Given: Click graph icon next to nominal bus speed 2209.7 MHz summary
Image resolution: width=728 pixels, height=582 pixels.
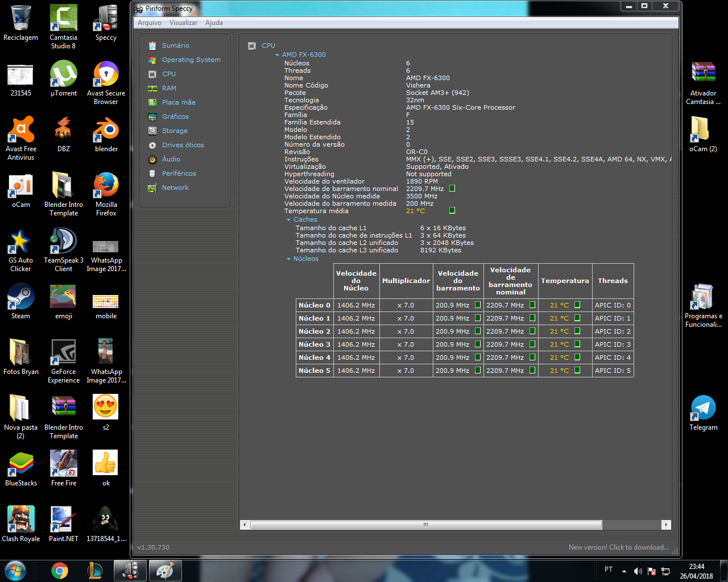Looking at the screenshot, I should pos(452,188).
